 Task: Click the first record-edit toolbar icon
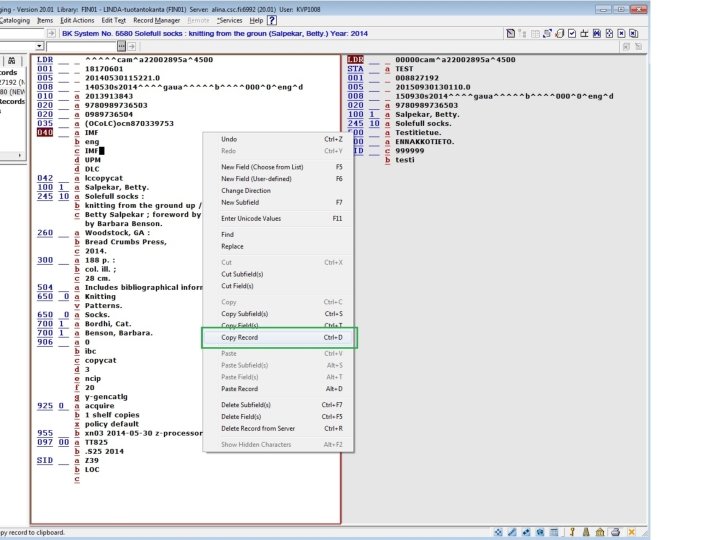pos(511,34)
